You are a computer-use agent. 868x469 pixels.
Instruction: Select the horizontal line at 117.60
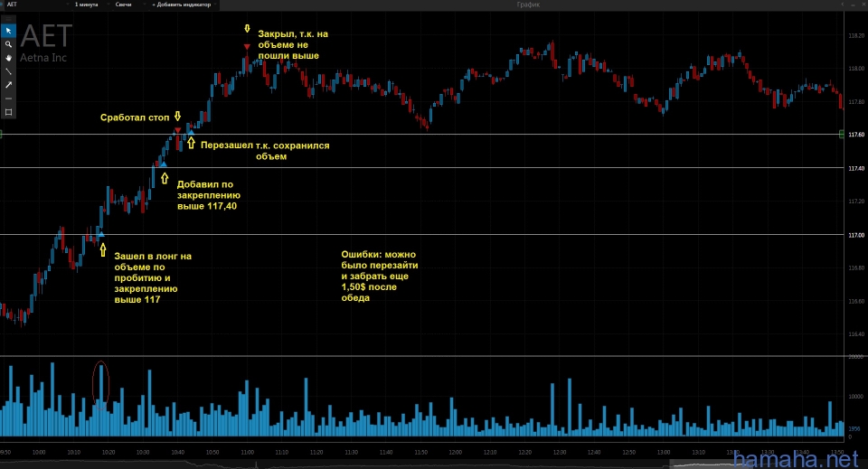[420, 135]
